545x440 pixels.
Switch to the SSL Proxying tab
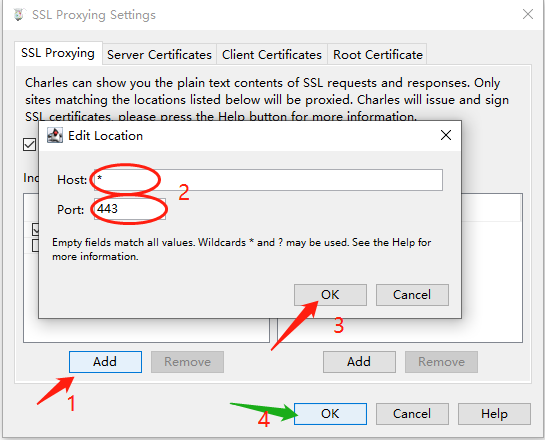coord(58,53)
